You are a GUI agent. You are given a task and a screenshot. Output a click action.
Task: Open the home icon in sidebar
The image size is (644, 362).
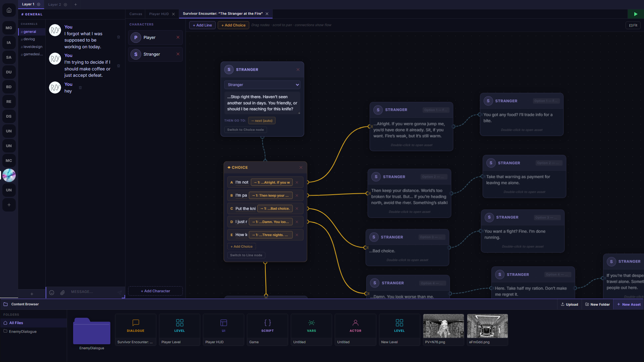(x=9, y=10)
